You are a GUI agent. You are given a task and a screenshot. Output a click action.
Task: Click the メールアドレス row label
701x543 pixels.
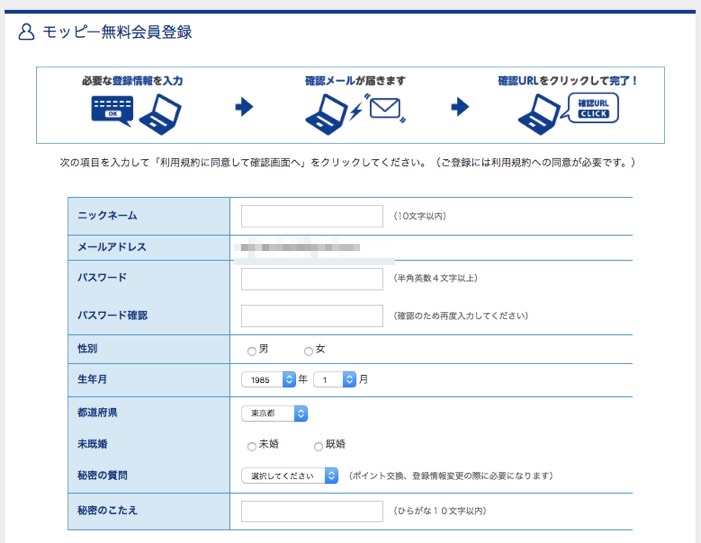tap(112, 247)
